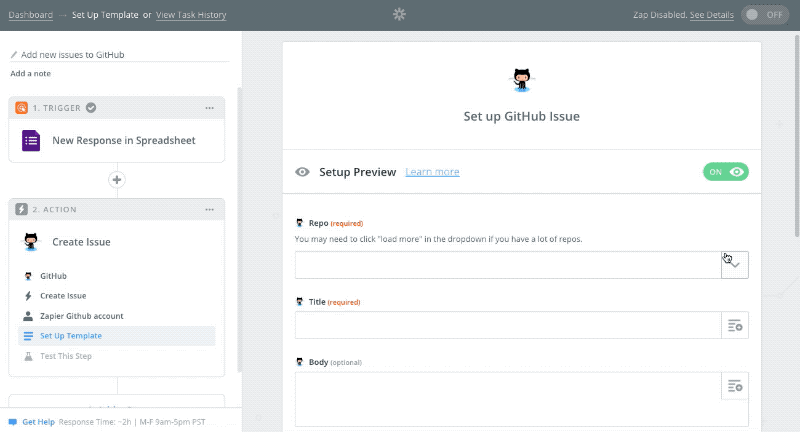Click into the Title input field
This screenshot has width=800, height=432.
tap(508, 325)
